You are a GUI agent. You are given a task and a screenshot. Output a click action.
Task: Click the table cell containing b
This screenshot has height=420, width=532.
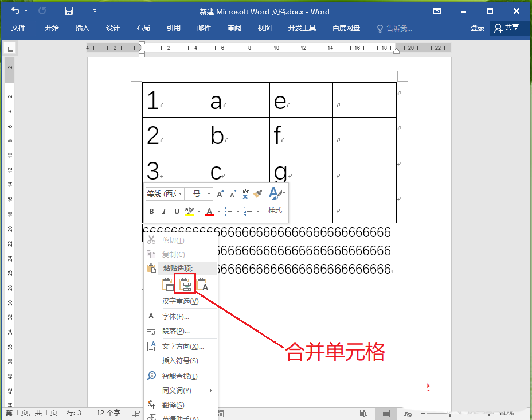pos(237,135)
